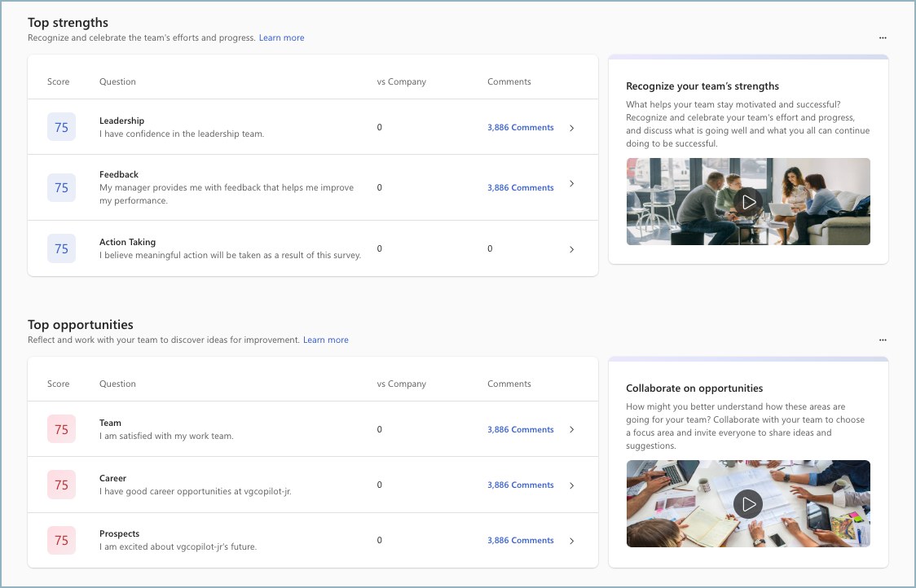Expand the Action Taking question row

click(571, 248)
